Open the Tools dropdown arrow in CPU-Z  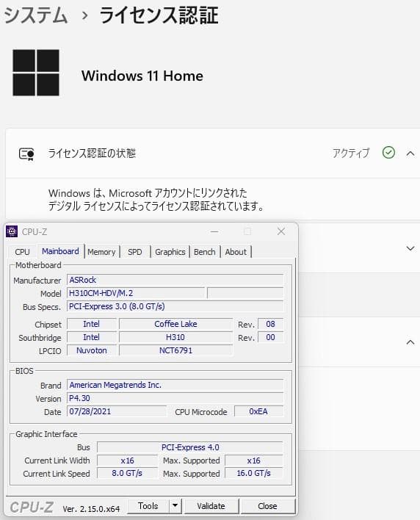(175, 506)
